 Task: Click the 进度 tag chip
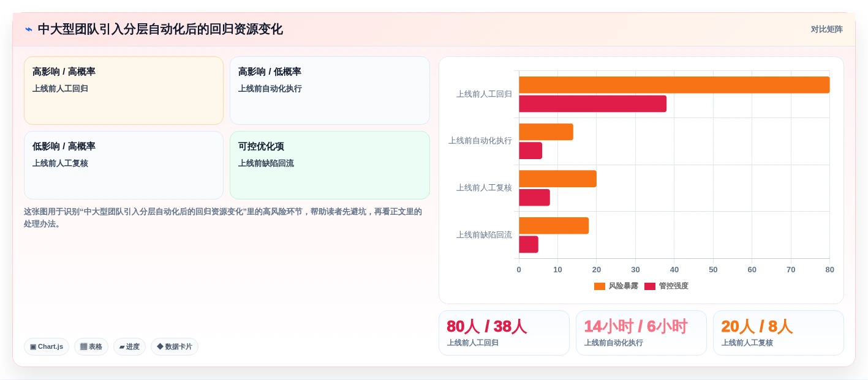pyautogui.click(x=129, y=347)
